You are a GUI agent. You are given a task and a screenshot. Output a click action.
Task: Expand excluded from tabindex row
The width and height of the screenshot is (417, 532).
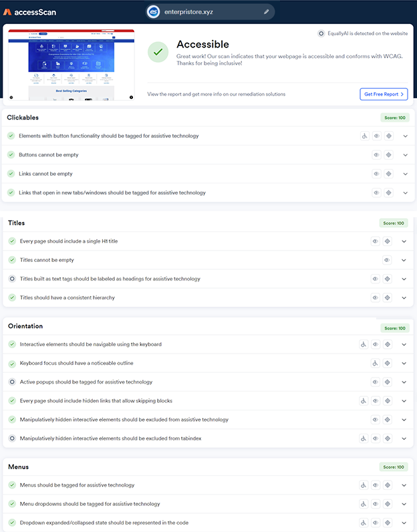coord(404,438)
